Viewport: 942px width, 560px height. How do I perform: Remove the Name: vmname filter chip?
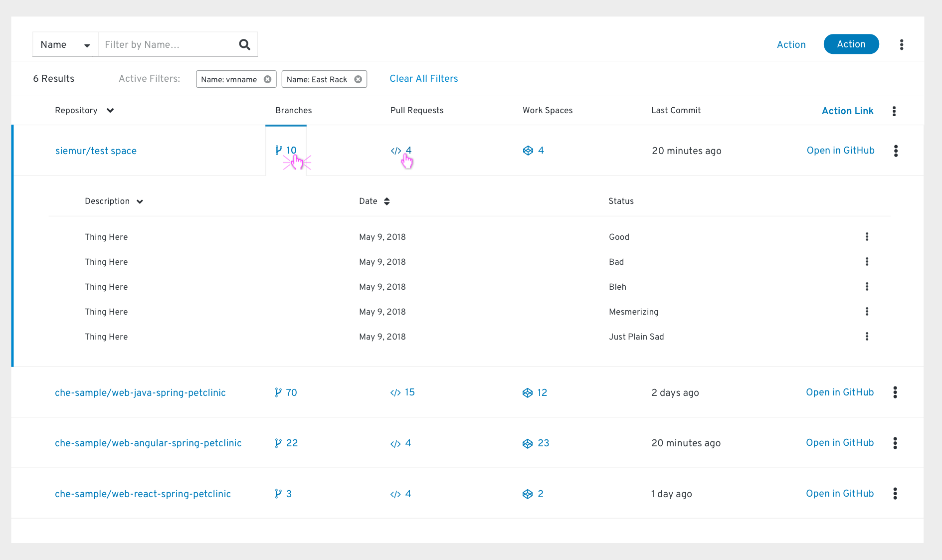click(x=268, y=79)
